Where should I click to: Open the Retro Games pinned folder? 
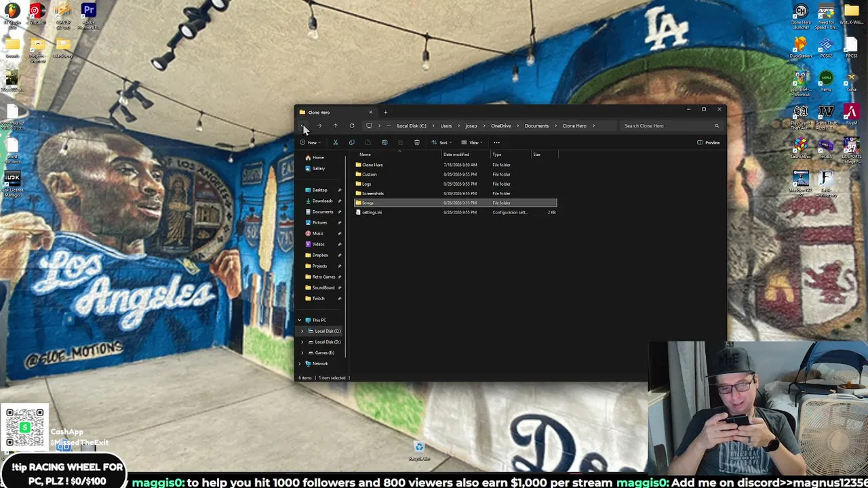pyautogui.click(x=323, y=277)
